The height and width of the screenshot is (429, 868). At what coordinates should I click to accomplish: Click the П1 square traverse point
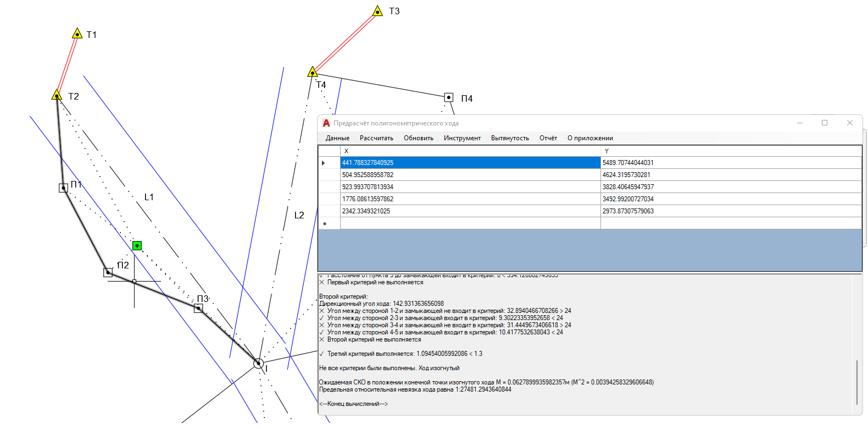click(64, 188)
